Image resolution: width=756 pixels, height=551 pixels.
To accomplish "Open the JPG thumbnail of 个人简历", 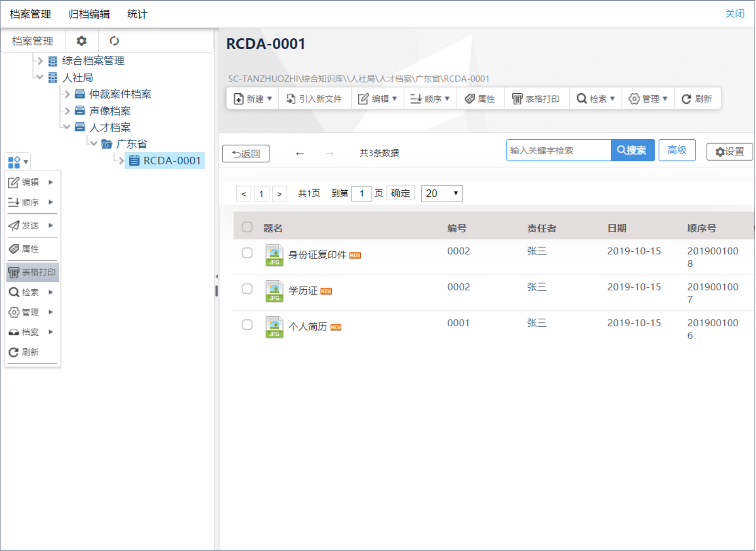I will [274, 327].
